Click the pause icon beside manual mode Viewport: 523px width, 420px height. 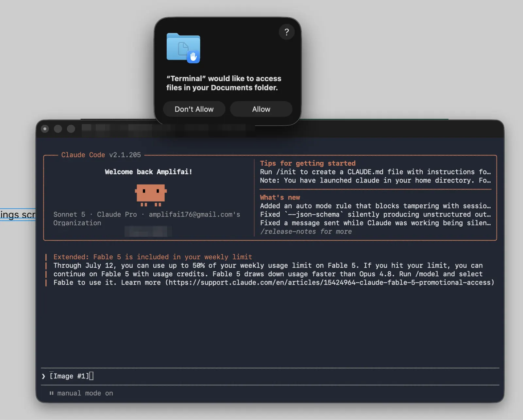click(51, 393)
